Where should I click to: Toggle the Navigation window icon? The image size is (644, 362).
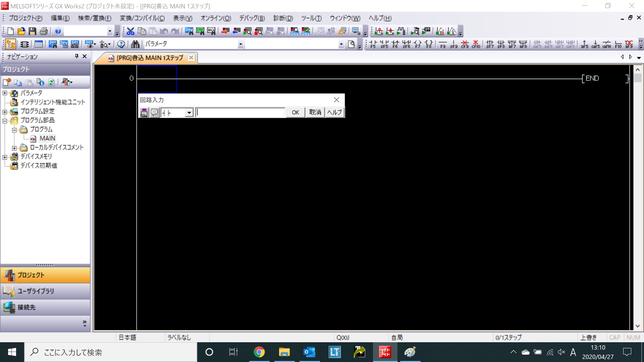click(11, 44)
